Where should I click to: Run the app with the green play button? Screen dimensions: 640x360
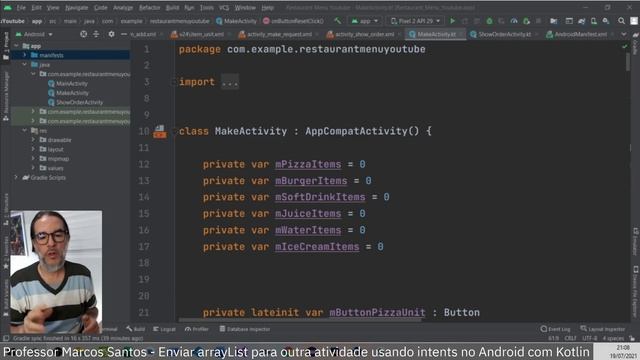click(452, 21)
